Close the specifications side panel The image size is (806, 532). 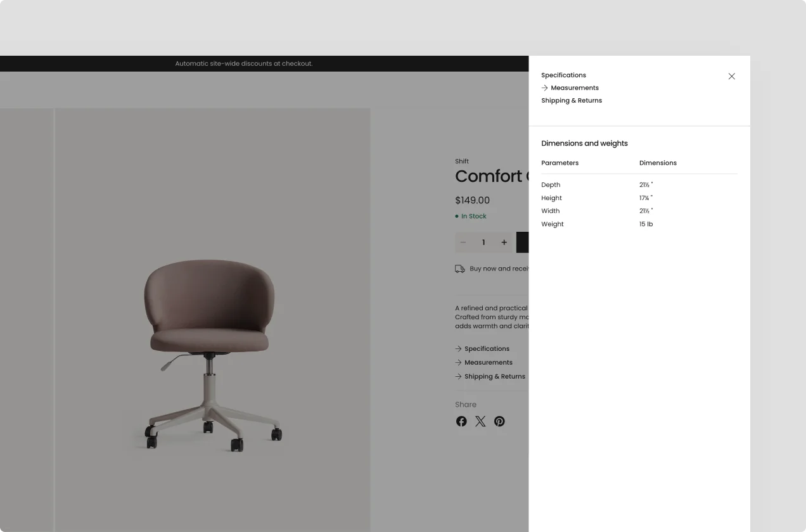(x=731, y=76)
